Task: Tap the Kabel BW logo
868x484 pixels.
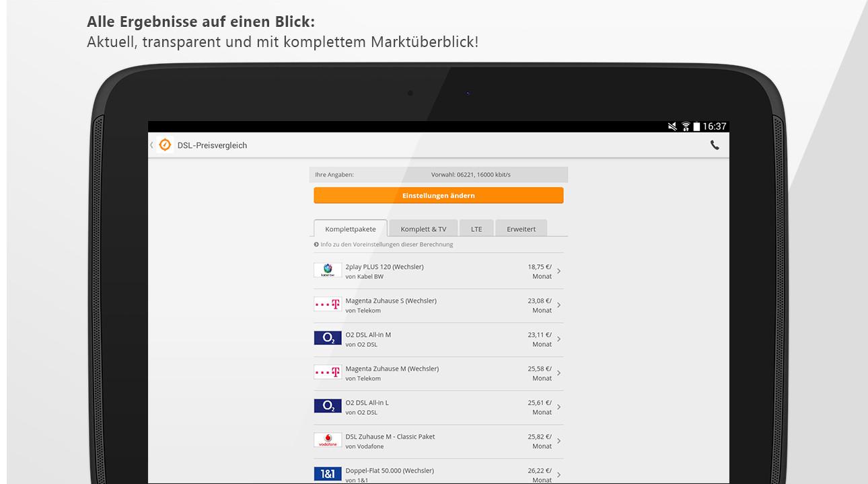Action: tap(328, 270)
